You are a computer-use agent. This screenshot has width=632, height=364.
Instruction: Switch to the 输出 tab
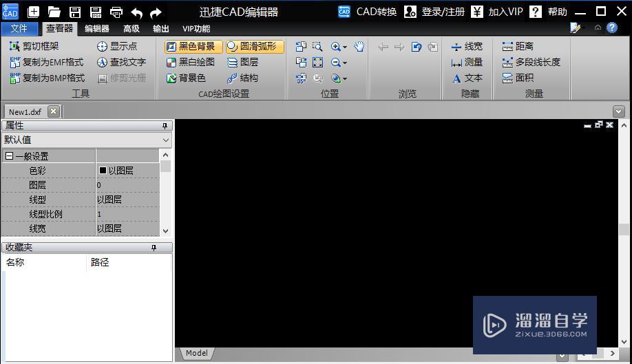[161, 29]
